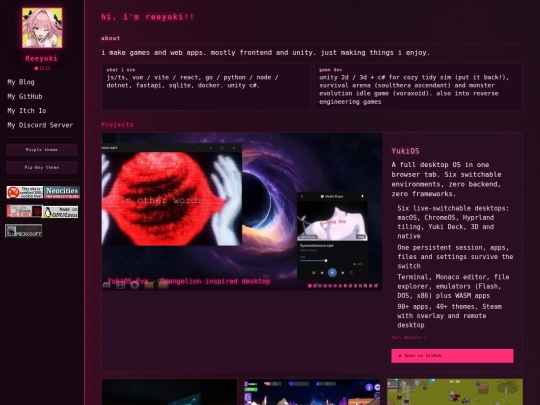
Task: Click shuffle icon in Media Player screenshot
Action: [x=313, y=273]
